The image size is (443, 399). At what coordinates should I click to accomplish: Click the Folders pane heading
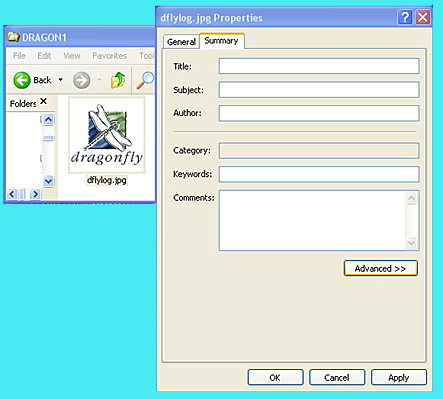[x=23, y=104]
